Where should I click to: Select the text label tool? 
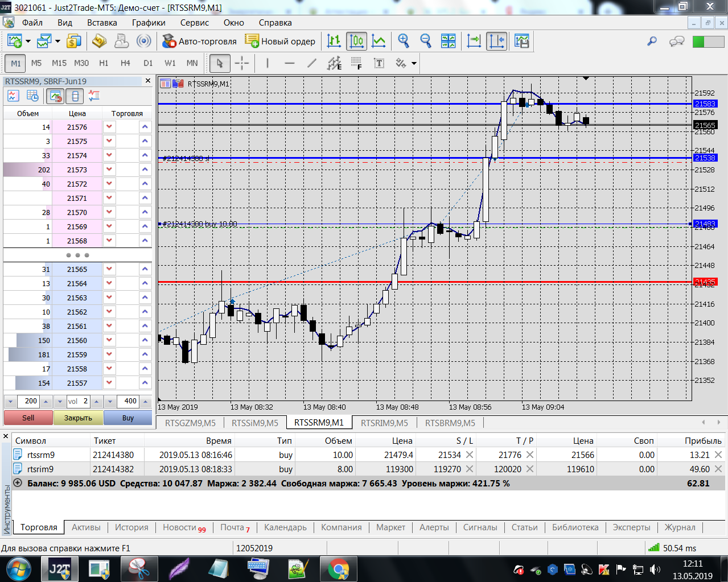click(379, 63)
